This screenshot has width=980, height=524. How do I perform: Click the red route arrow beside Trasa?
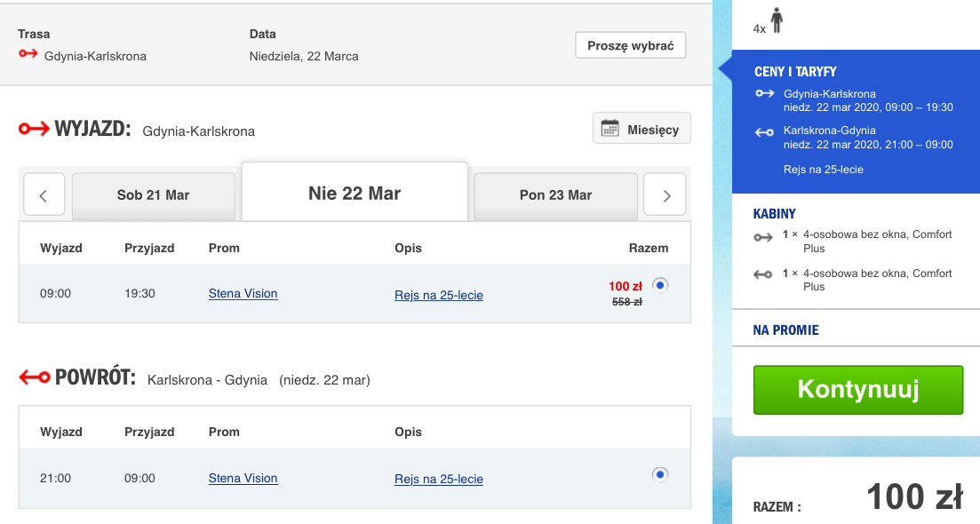29,53
